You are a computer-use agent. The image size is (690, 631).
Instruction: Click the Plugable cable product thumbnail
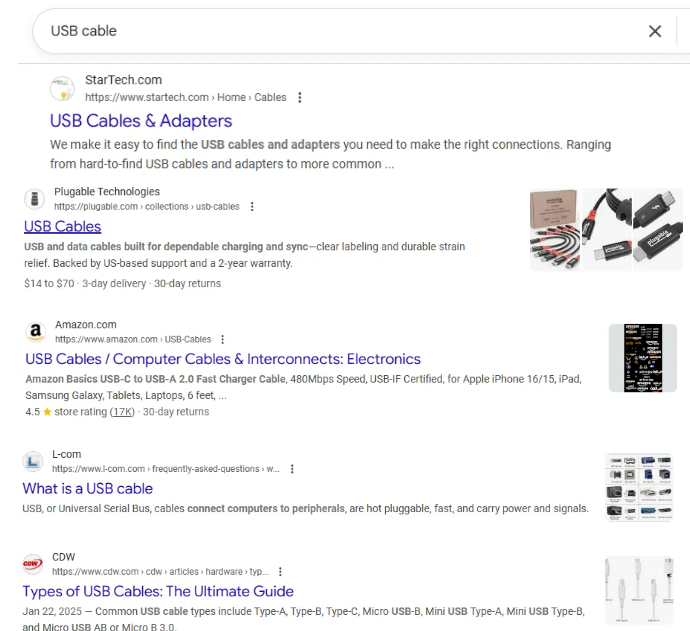point(601,230)
